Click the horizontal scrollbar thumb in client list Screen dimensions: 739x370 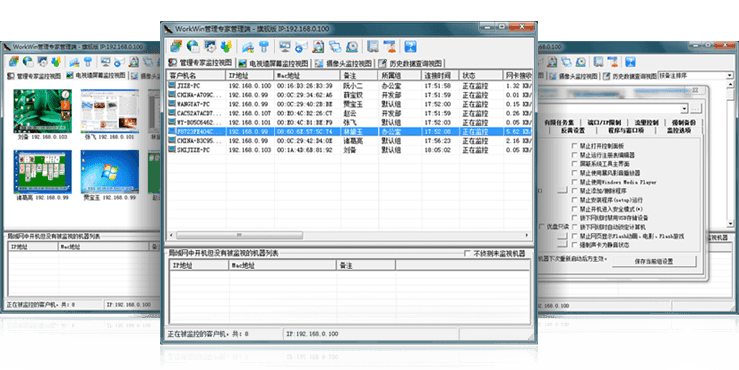point(239,235)
